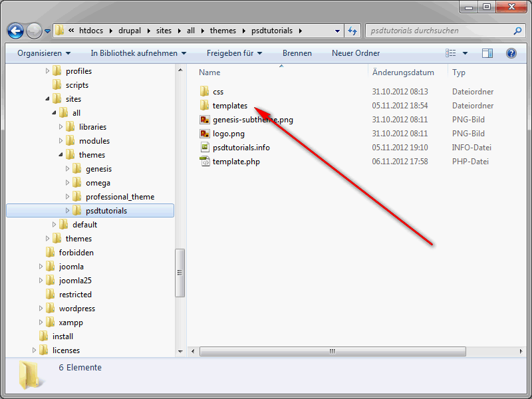532x399 pixels.
Task: Toggle the preview pane icon
Action: (x=487, y=53)
